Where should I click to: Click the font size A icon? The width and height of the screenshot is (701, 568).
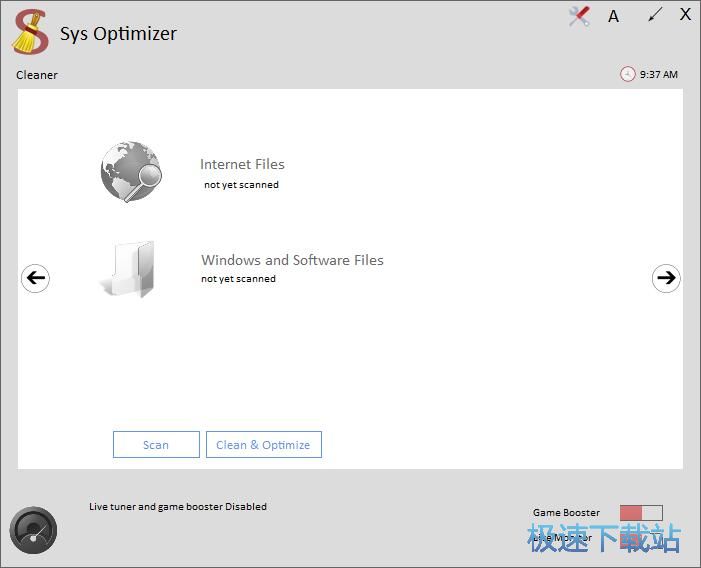pyautogui.click(x=613, y=17)
